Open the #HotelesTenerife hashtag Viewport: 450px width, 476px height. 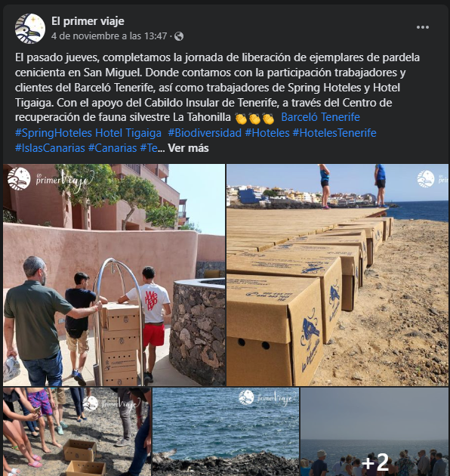click(334, 133)
